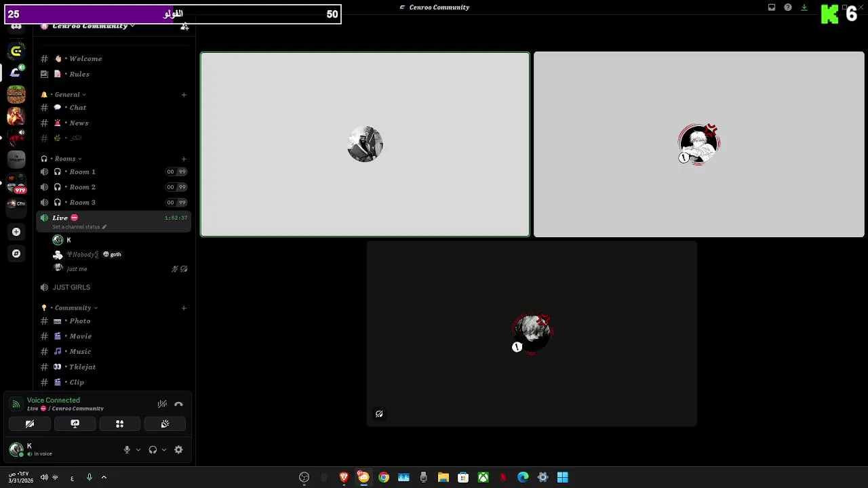Open User Settings gear icon

(x=178, y=449)
